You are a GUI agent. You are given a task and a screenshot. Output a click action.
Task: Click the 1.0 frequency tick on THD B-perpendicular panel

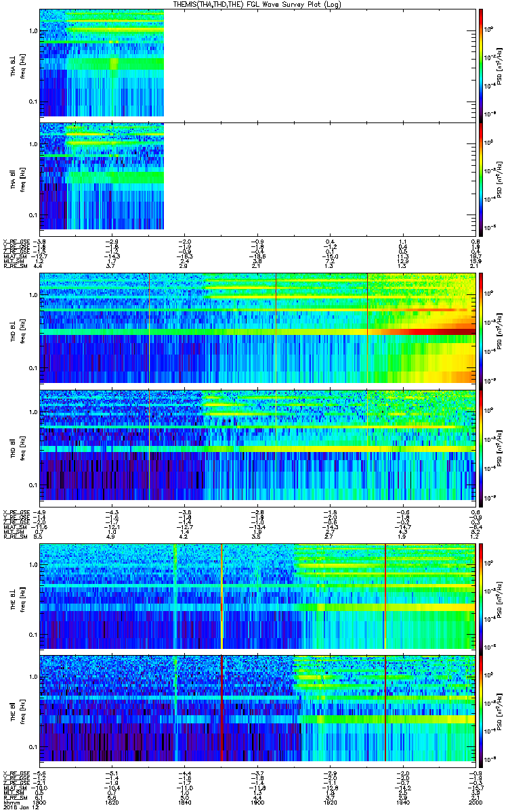33,296
